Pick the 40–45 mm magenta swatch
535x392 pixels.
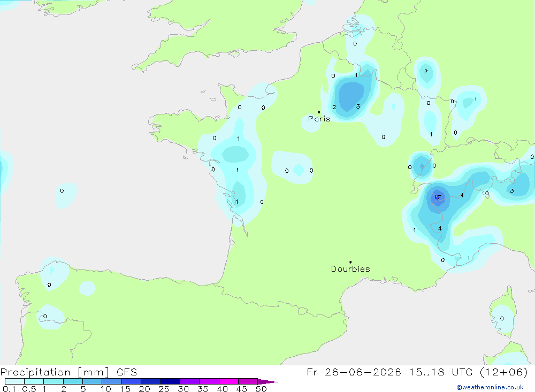coord(228,381)
